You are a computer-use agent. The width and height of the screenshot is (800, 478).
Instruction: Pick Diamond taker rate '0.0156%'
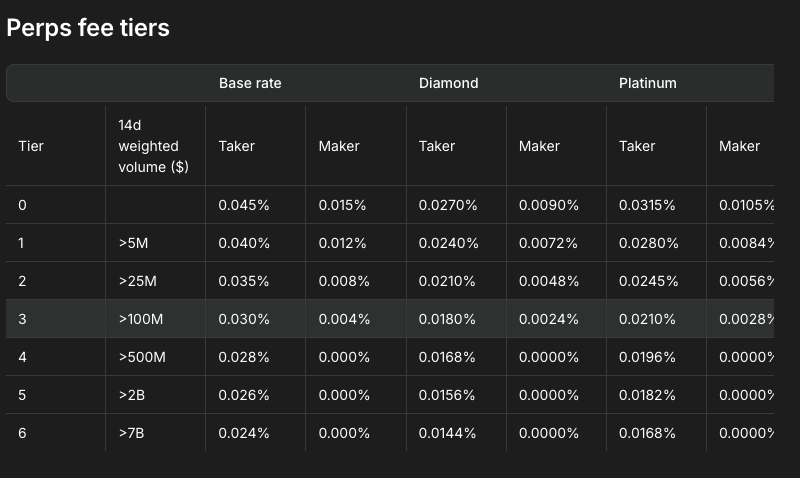click(447, 395)
